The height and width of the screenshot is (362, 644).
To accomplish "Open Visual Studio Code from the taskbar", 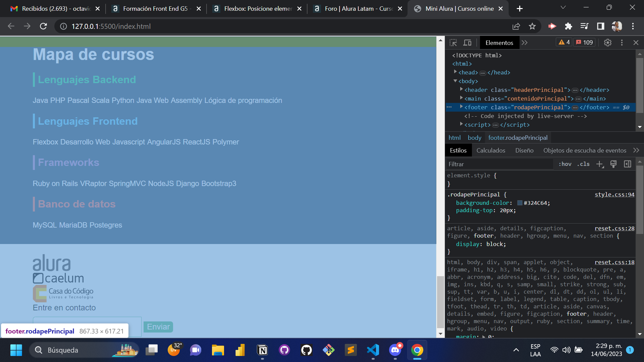I will click(x=373, y=350).
